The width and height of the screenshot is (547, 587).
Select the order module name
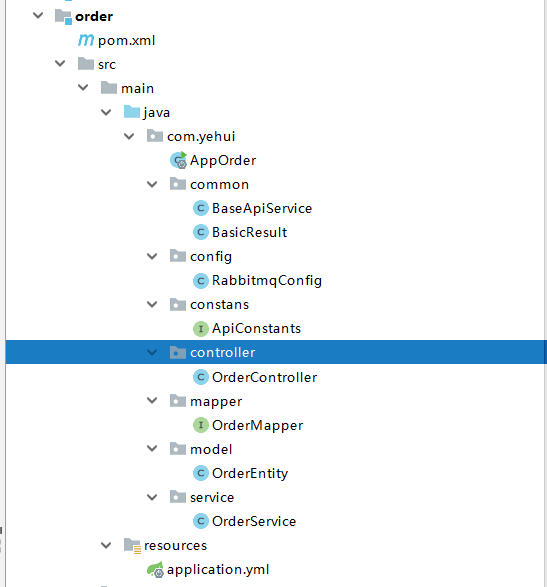tap(94, 16)
